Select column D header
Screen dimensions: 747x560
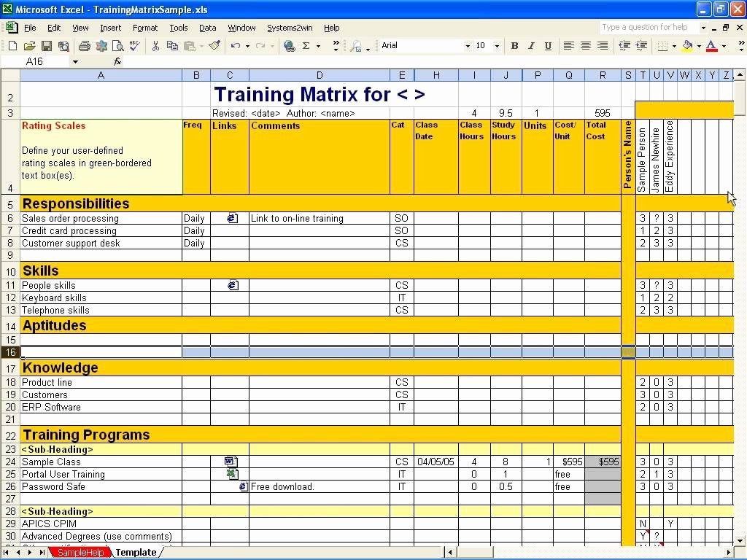pyautogui.click(x=319, y=75)
